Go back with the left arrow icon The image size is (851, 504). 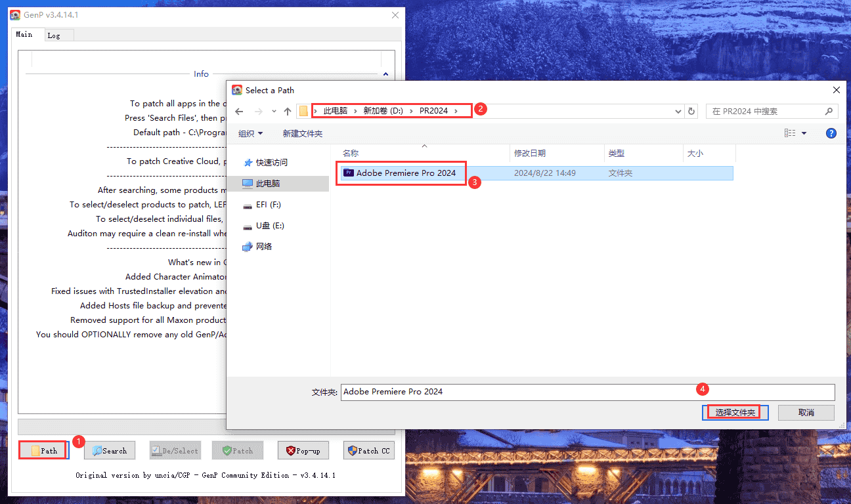click(x=239, y=112)
